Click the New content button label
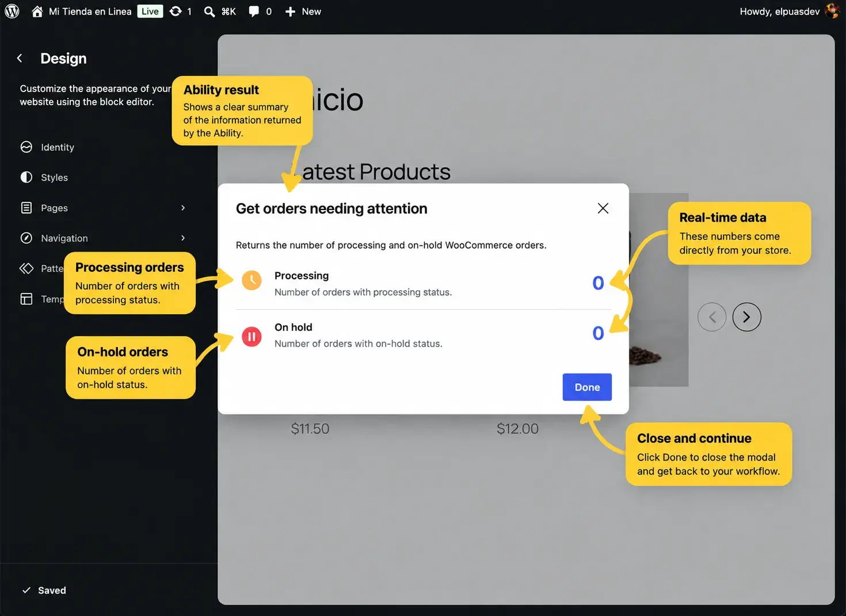846x616 pixels. (311, 12)
